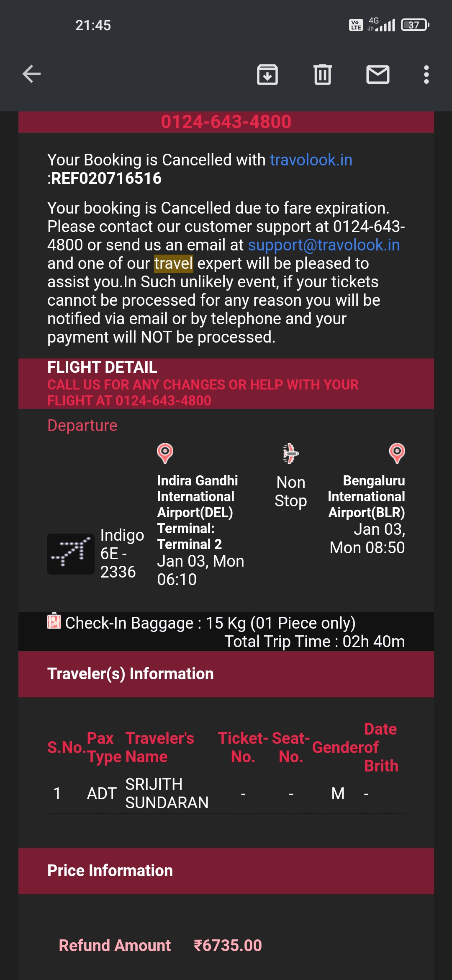452x980 pixels.
Task: Tap the Delhi departure location pin icon
Action: click(x=165, y=453)
